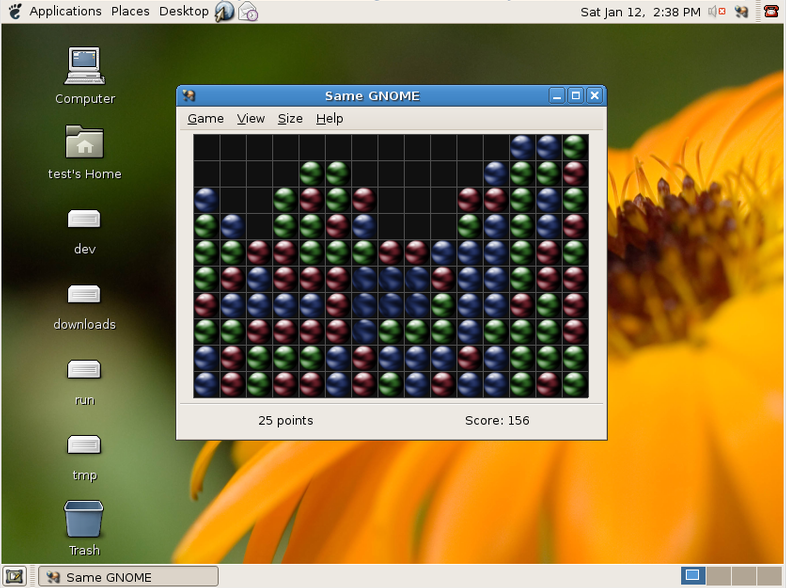The height and width of the screenshot is (588, 786).
Task: Click the leftmost blue ball in the top row
Action: (522, 147)
